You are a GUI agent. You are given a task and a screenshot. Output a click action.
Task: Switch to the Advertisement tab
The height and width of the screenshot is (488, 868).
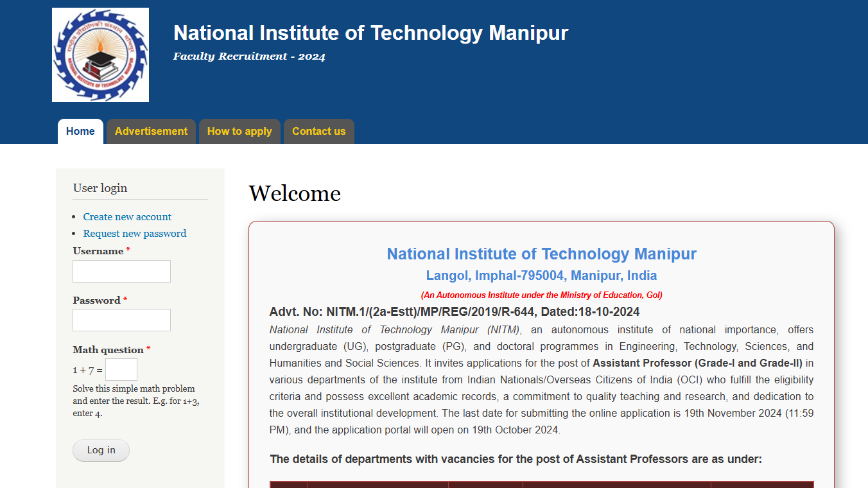pos(151,131)
